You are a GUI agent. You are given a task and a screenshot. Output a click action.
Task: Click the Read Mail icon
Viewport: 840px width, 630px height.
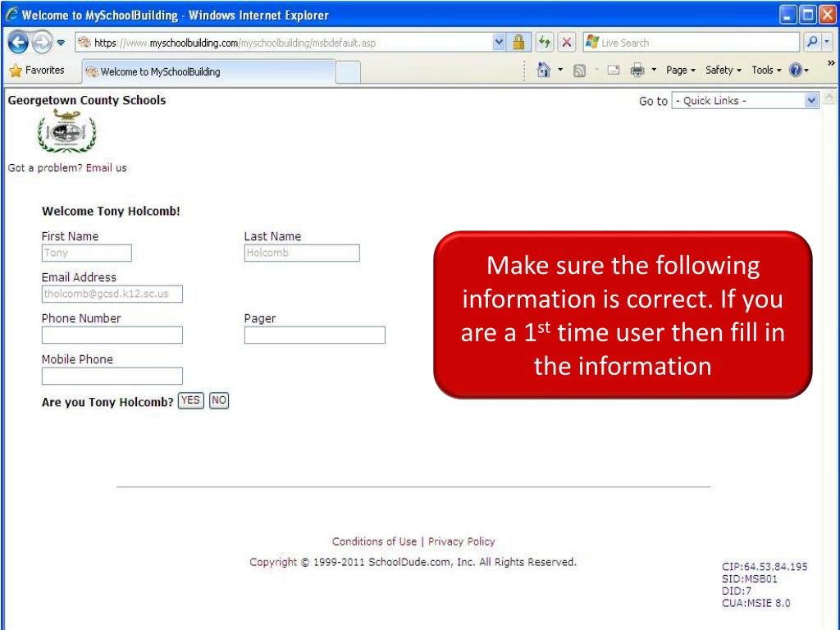pyautogui.click(x=614, y=71)
